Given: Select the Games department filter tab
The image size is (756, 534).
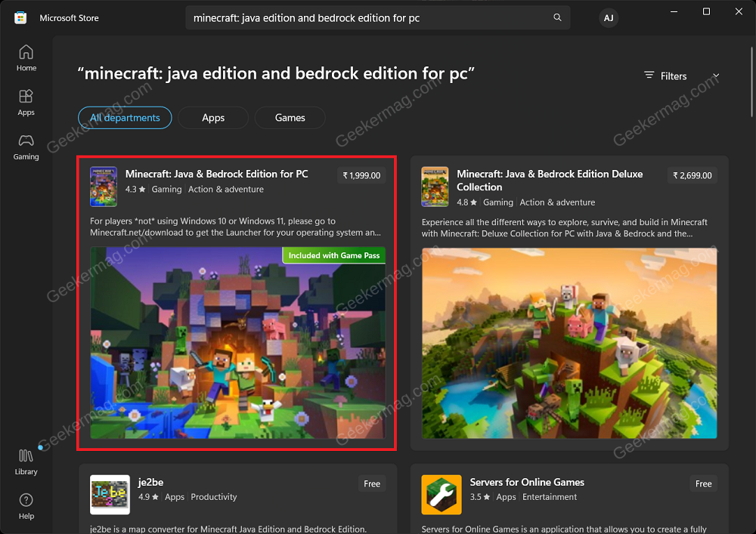Looking at the screenshot, I should point(290,118).
